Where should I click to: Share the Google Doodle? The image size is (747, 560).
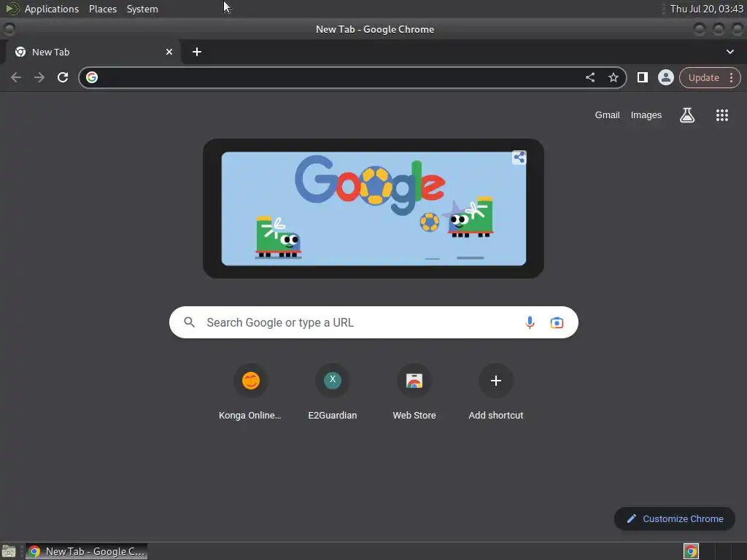coord(519,157)
